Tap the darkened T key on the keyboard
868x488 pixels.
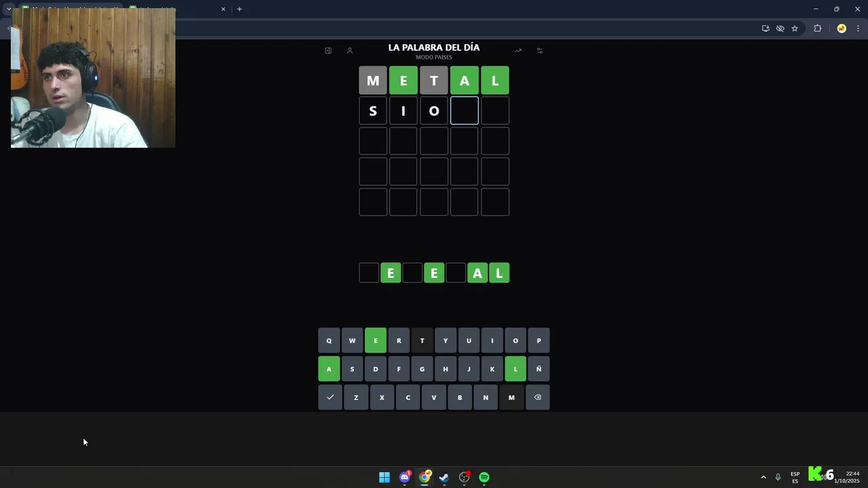coord(422,340)
